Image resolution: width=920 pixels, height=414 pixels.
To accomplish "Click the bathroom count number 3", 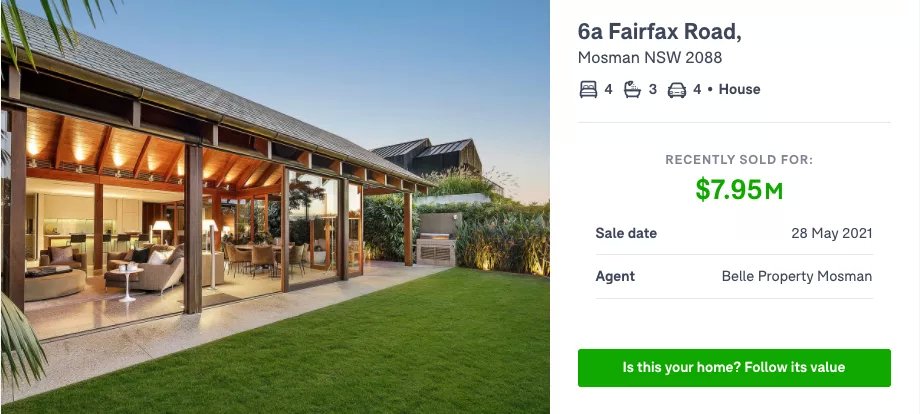I will [x=652, y=90].
